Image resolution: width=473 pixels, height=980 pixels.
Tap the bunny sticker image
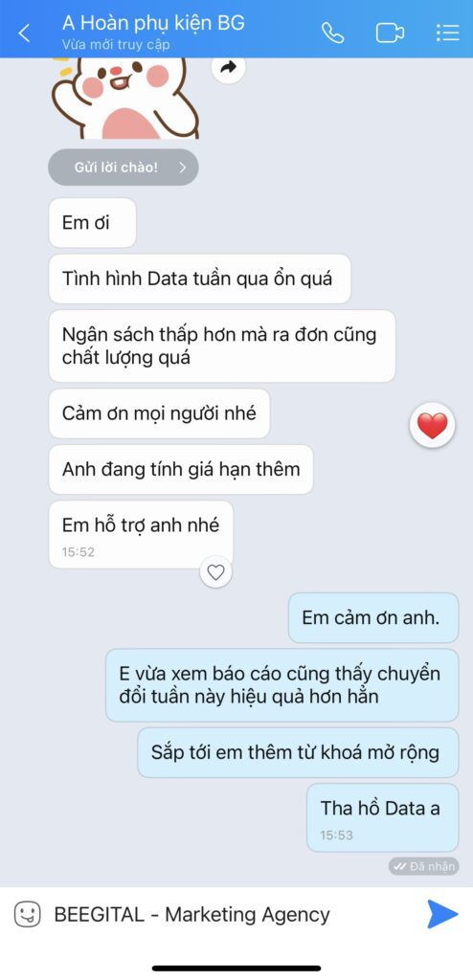click(125, 98)
